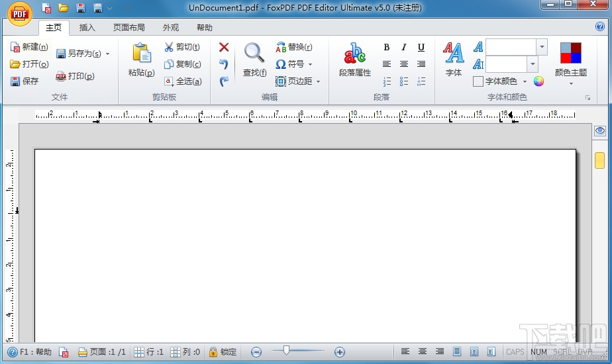Expand the Save As (另存为) dropdown arrow
This screenshot has height=364, width=612.
point(108,54)
